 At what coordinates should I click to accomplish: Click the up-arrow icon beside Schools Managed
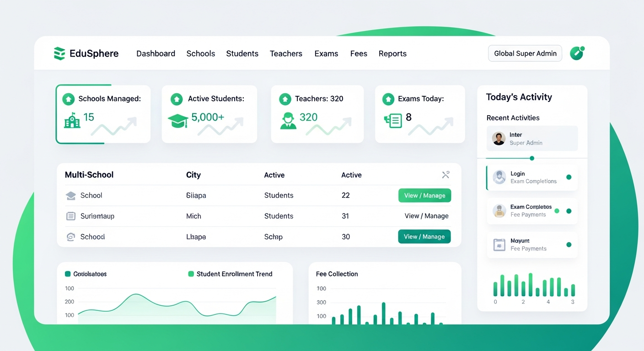pyautogui.click(x=68, y=99)
